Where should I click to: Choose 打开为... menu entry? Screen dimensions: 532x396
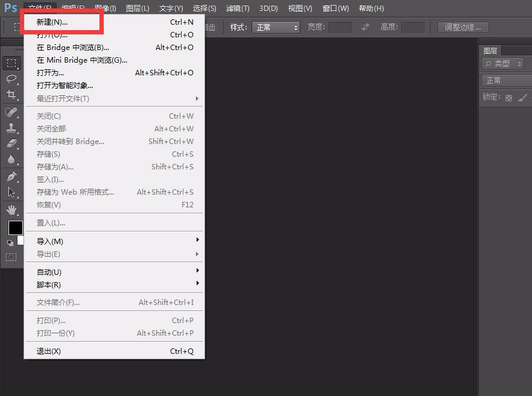click(114, 73)
